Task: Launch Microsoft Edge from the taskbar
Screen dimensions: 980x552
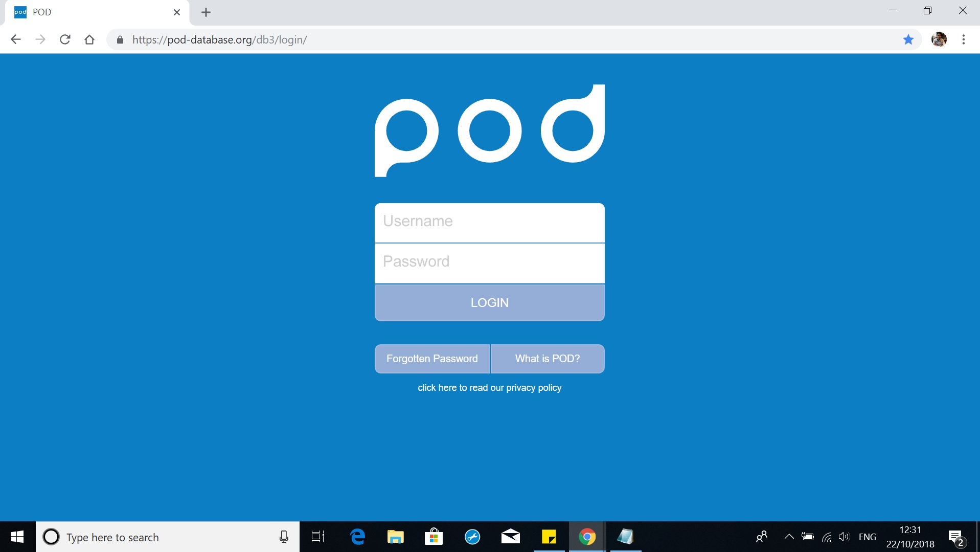Action: 357,537
